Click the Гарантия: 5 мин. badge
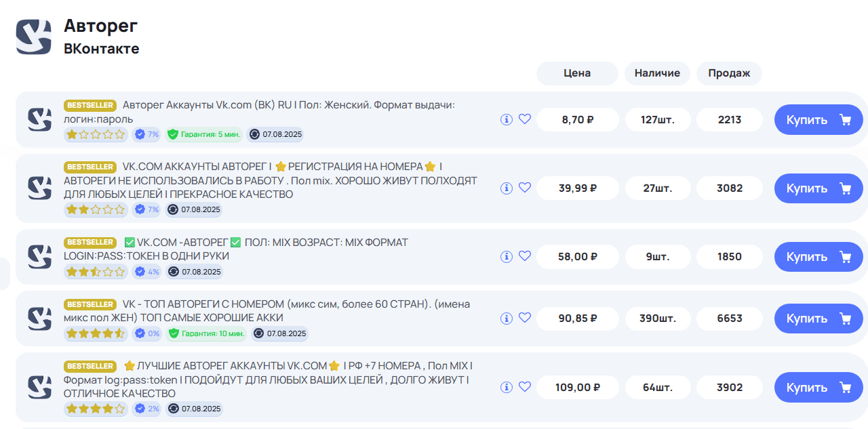This screenshot has height=429, width=868. tap(203, 134)
